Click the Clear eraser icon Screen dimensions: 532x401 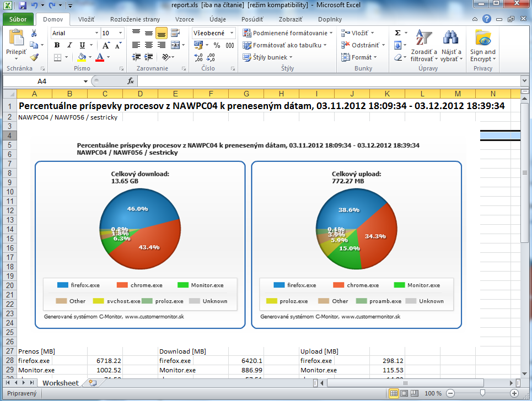tap(398, 57)
